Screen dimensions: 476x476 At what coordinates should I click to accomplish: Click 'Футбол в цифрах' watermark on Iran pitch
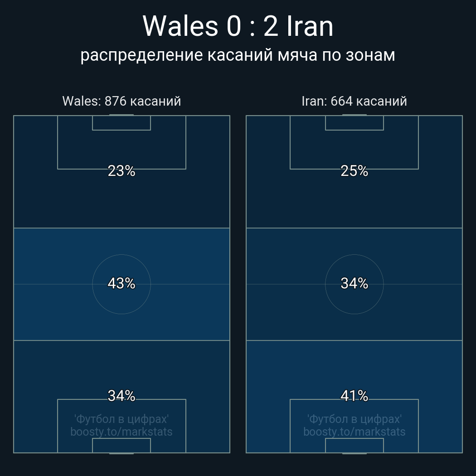[354, 419]
